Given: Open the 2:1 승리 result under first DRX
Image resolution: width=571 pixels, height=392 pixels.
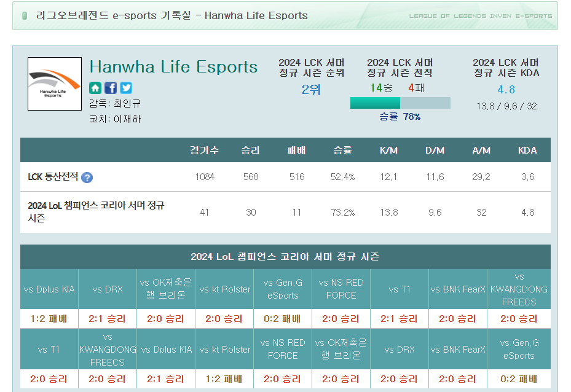Looking at the screenshot, I should pos(108,319).
